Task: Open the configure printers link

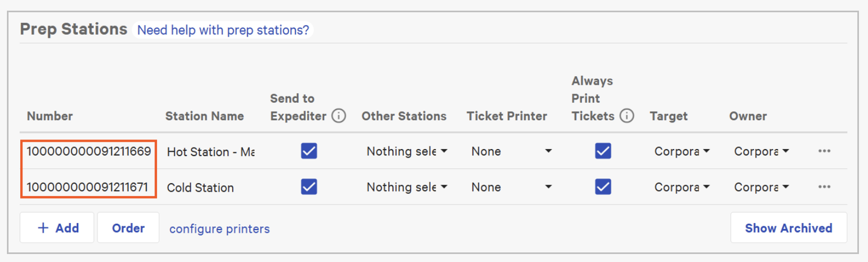Action: click(x=219, y=229)
